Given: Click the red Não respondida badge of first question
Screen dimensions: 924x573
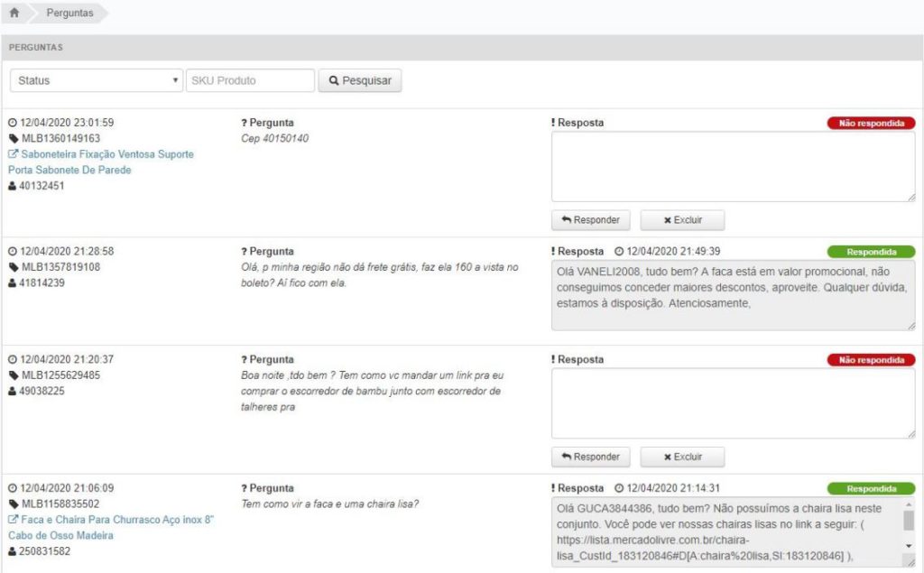Looking at the screenshot, I should [x=871, y=124].
